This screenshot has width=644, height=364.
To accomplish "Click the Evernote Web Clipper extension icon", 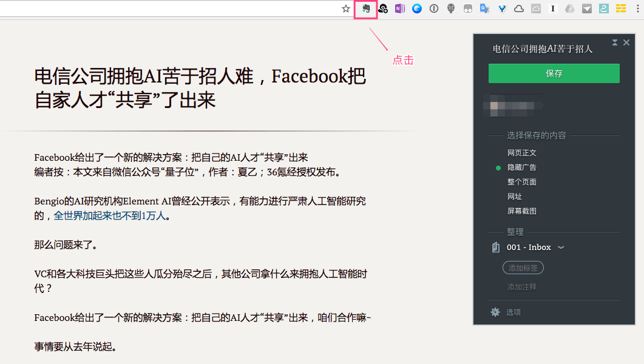I will tap(366, 8).
